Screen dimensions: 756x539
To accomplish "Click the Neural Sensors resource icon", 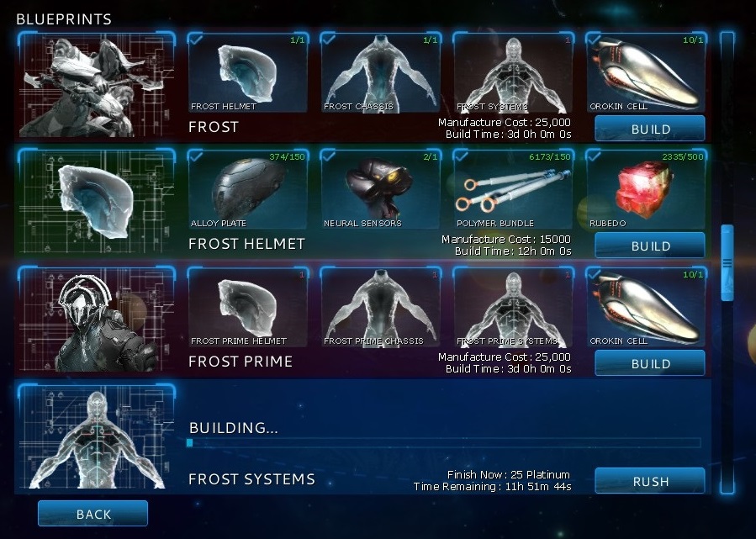I will click(x=380, y=189).
